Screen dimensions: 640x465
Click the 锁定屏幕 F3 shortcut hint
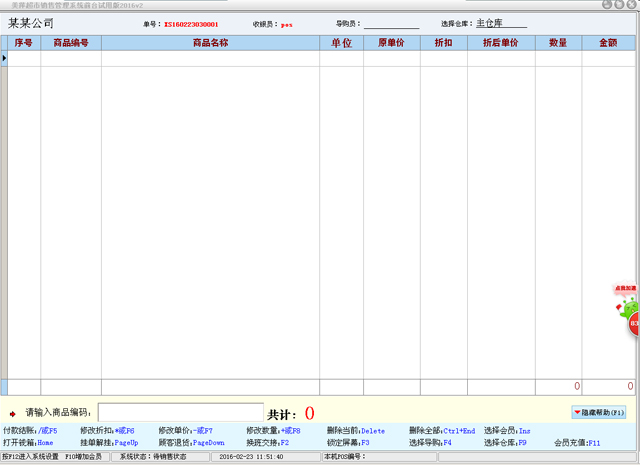(x=348, y=442)
